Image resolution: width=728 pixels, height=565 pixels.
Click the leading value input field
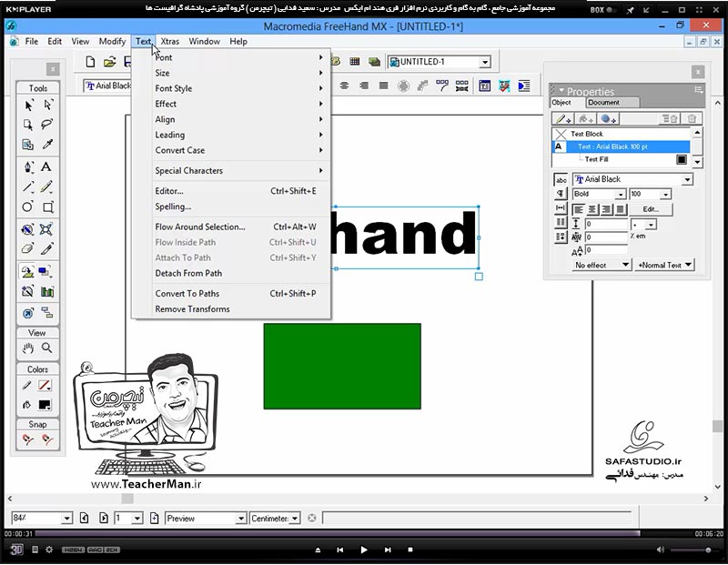606,224
